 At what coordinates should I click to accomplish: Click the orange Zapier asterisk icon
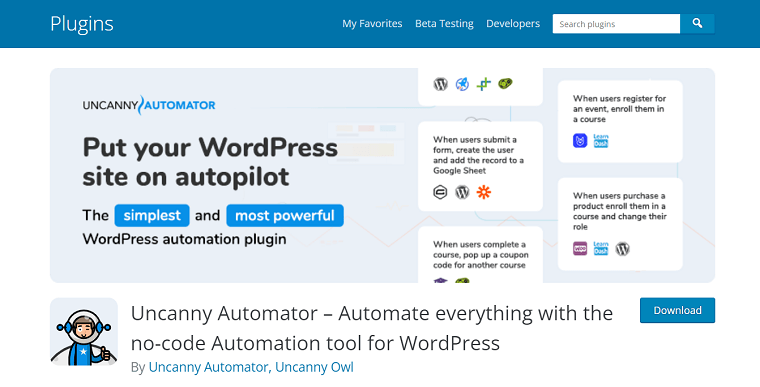tap(484, 192)
